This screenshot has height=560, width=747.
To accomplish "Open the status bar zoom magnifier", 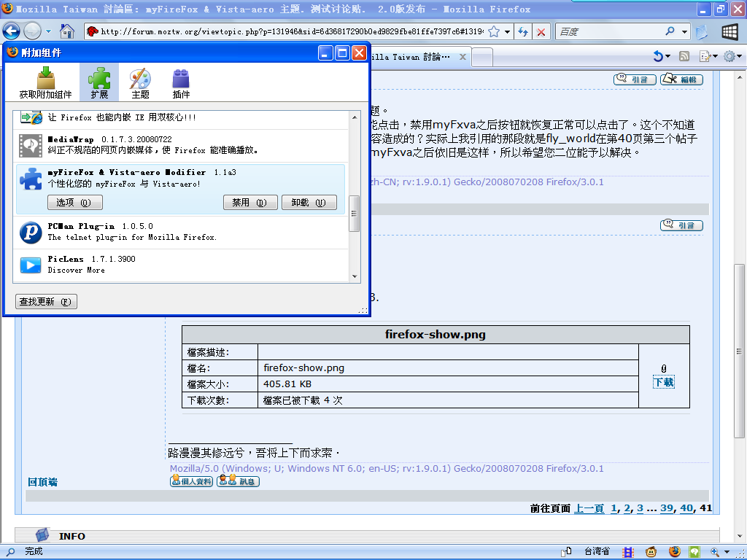I will (x=715, y=552).
